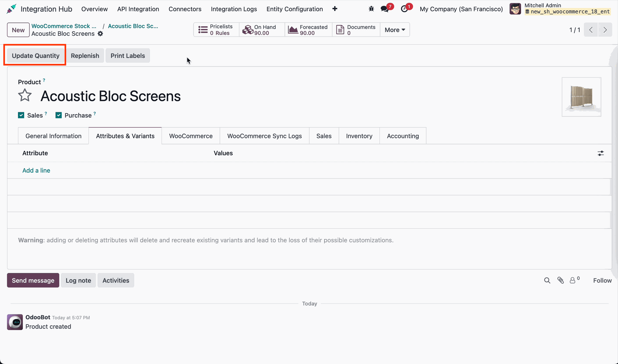Open the Inventory tab
The width and height of the screenshot is (618, 364).
click(x=359, y=136)
